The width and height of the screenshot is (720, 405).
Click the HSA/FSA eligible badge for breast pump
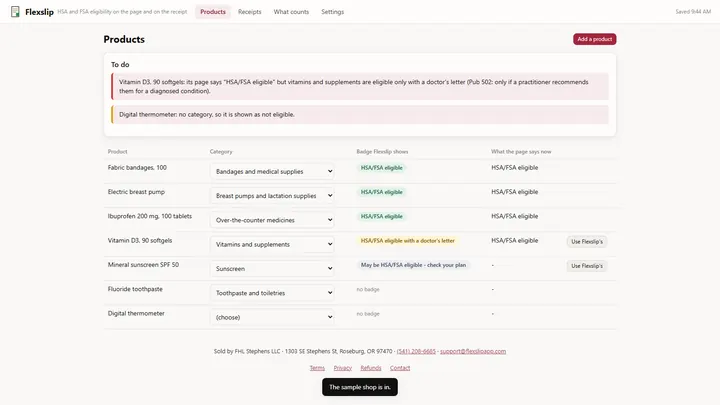tap(381, 192)
